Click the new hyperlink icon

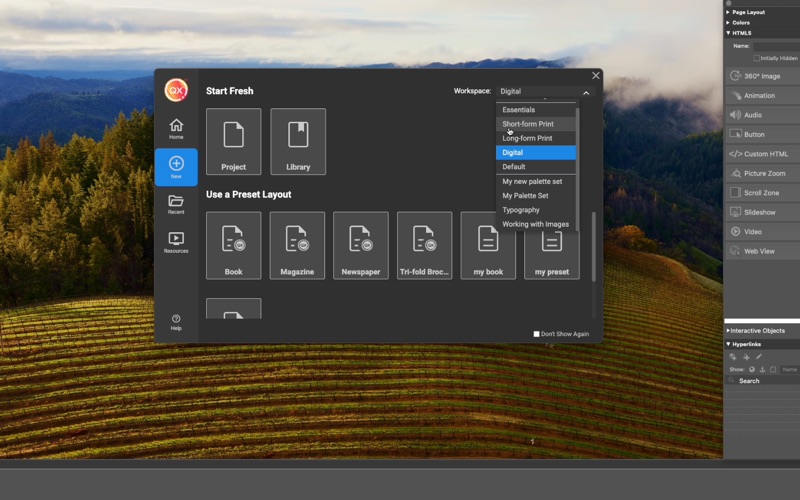pos(733,357)
